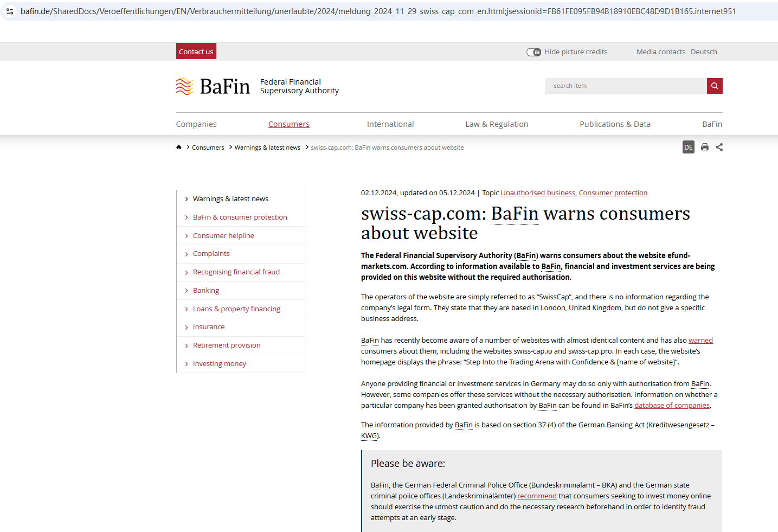Click the search item input field
Image resolution: width=778 pixels, height=532 pixels.
[626, 86]
